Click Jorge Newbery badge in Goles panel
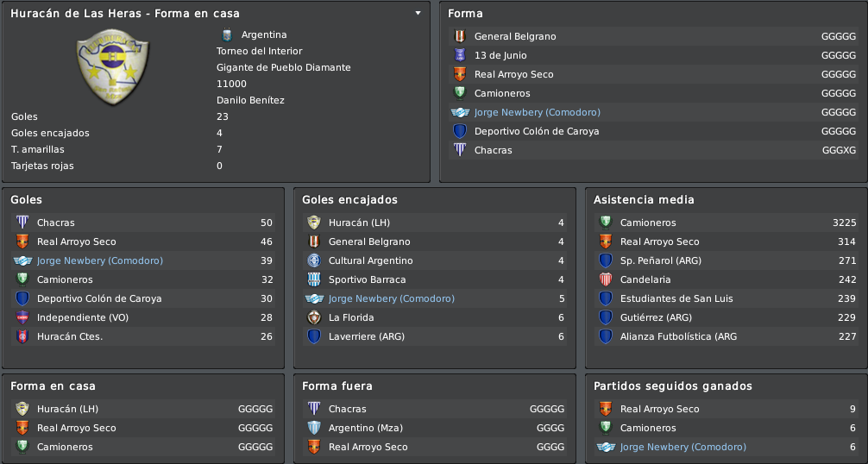 click(22, 260)
